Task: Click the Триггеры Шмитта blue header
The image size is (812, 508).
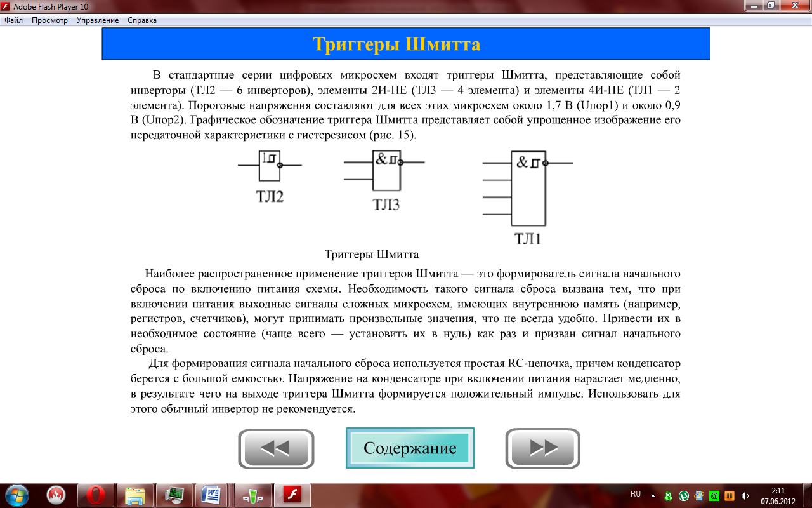Action: click(x=406, y=44)
